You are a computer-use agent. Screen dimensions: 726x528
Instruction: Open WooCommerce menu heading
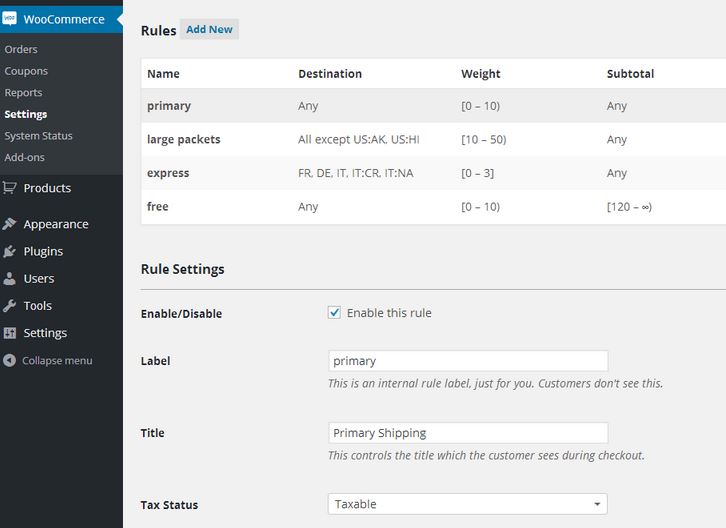(x=64, y=19)
